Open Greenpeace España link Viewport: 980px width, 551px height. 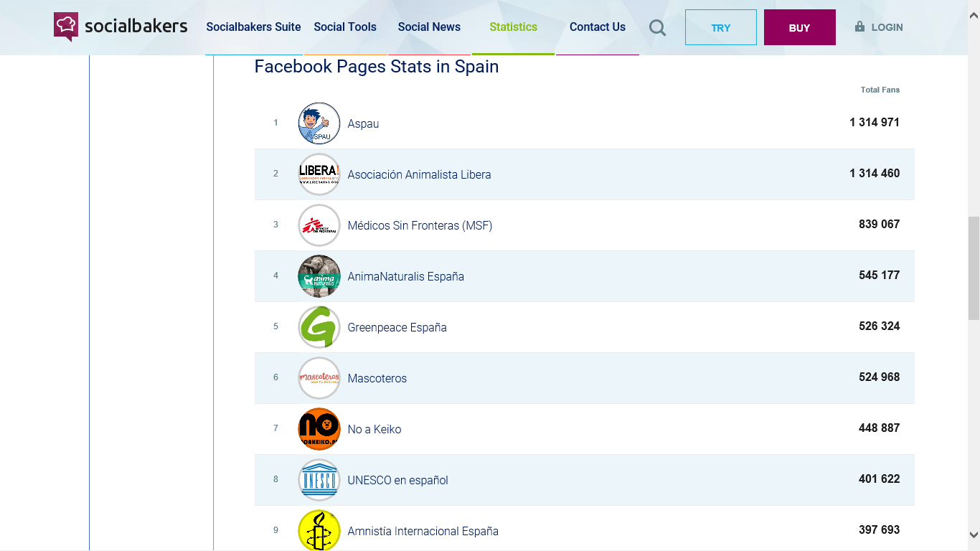397,327
